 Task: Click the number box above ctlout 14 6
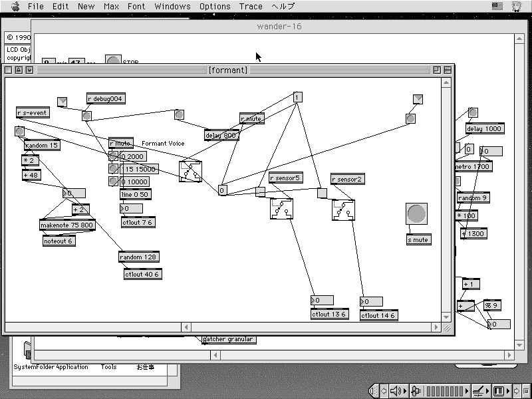tap(371, 301)
